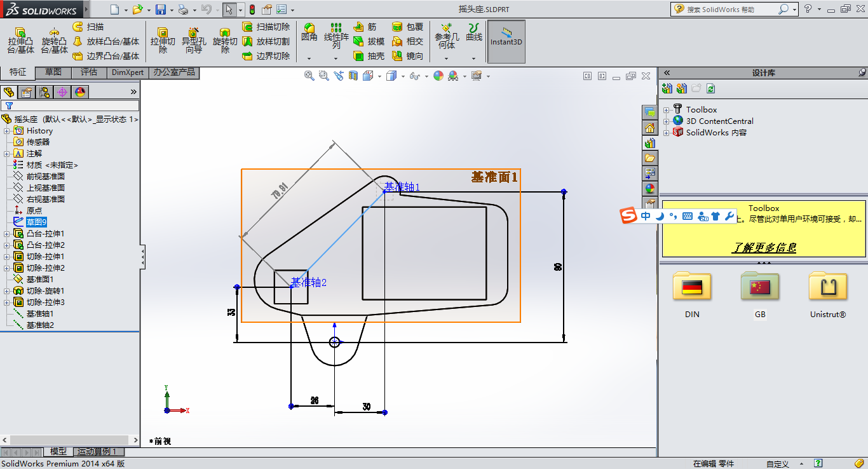
Task: Click the Linear Pattern (线性阵列) tool
Action: (x=336, y=36)
